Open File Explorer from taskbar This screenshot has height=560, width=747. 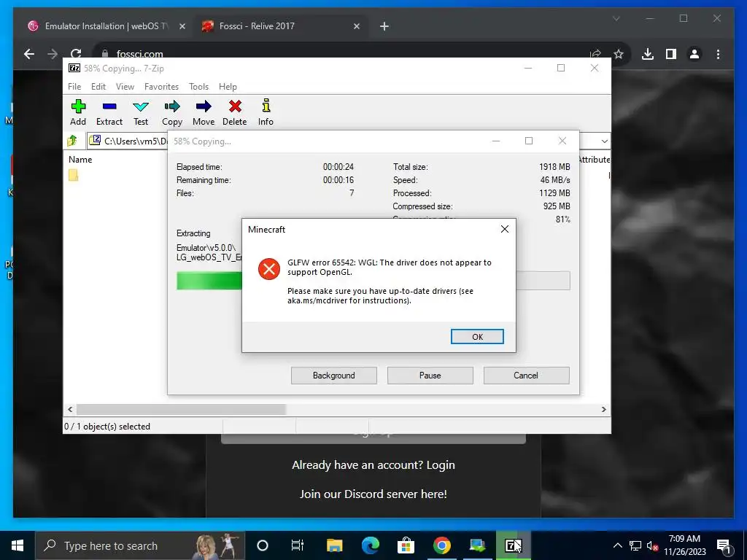click(334, 545)
